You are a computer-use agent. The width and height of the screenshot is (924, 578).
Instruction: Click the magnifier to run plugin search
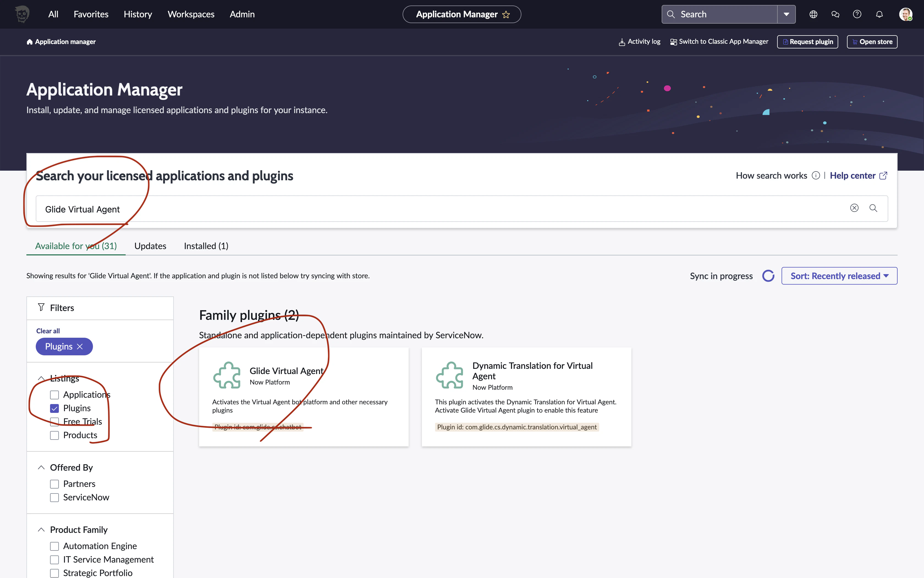tap(873, 208)
